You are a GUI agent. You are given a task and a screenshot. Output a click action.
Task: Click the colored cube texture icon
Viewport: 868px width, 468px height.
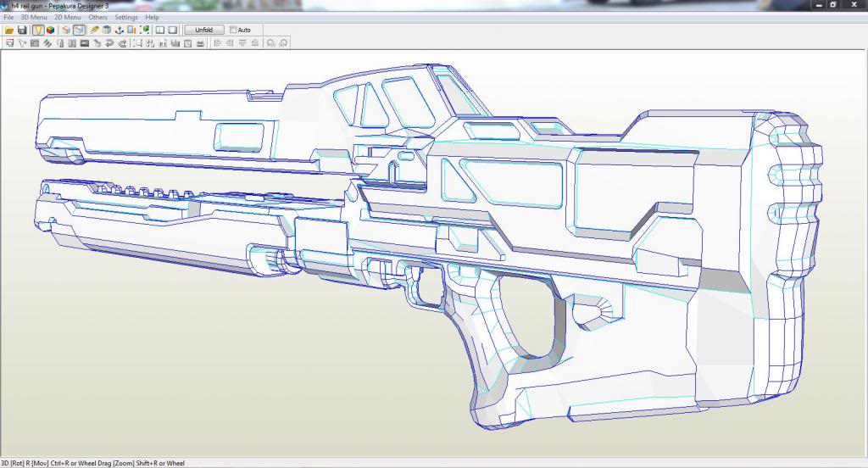pyautogui.click(x=51, y=30)
